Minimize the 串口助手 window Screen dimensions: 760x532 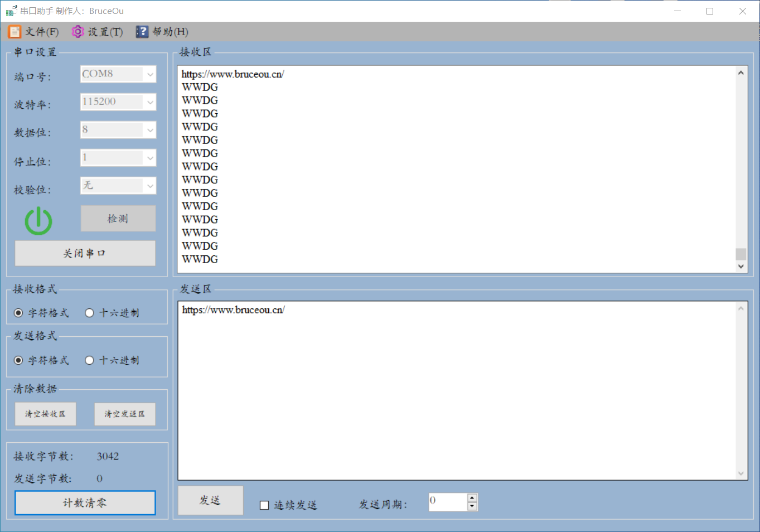click(x=677, y=11)
